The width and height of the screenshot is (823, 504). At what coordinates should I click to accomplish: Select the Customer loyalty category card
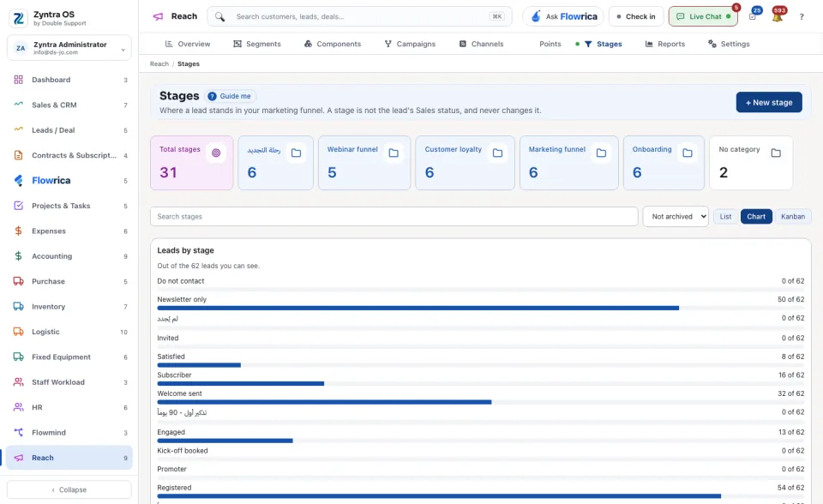tap(465, 163)
